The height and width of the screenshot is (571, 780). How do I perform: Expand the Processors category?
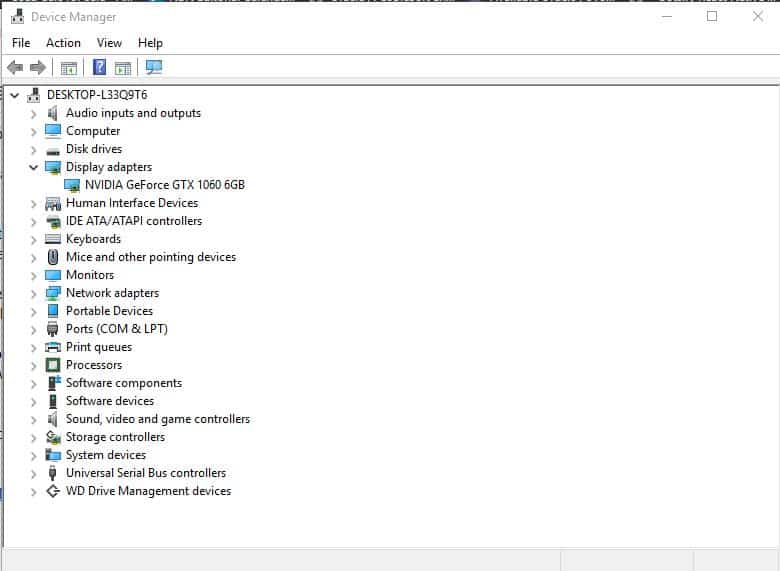(33, 366)
